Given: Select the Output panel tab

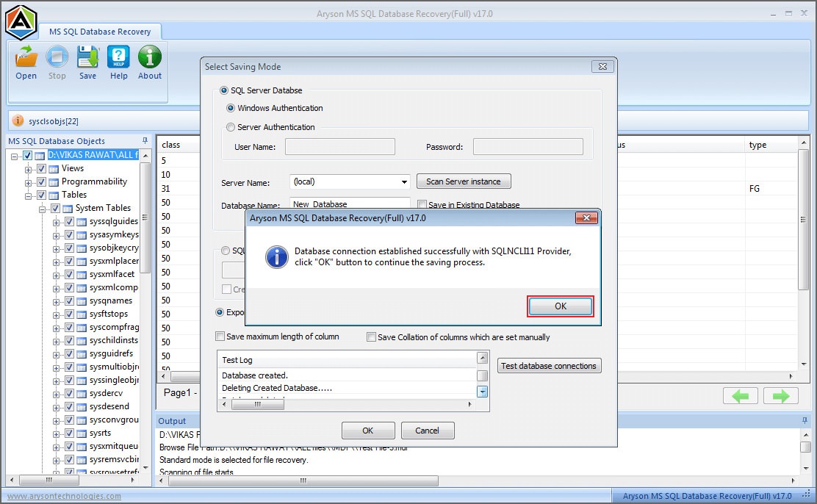Looking at the screenshot, I should pyautogui.click(x=172, y=420).
